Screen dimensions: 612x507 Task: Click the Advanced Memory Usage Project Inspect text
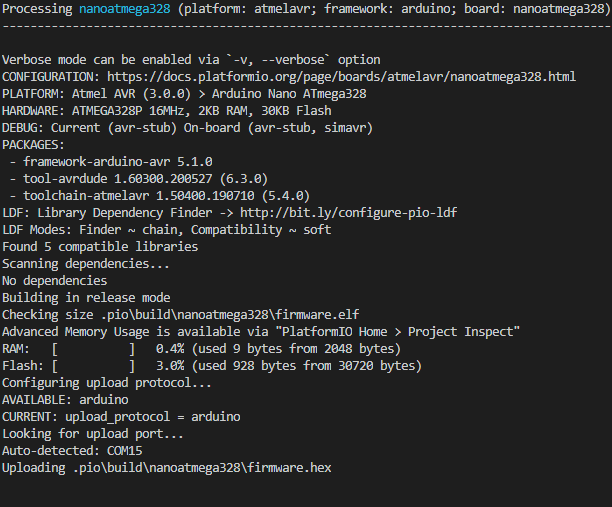tap(261, 332)
